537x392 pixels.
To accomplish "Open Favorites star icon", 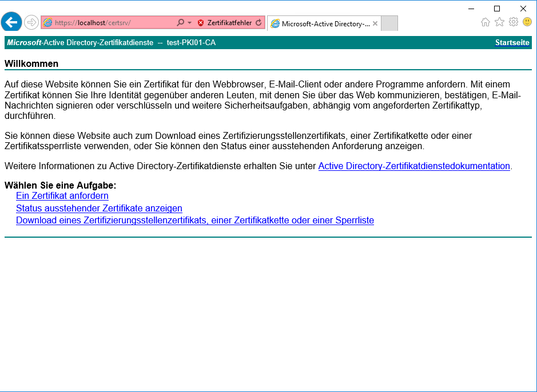I will (x=499, y=22).
